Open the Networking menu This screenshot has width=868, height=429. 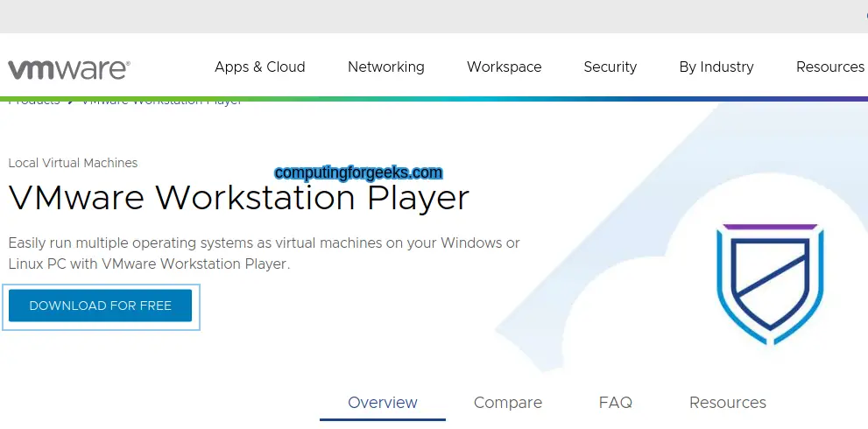[386, 67]
